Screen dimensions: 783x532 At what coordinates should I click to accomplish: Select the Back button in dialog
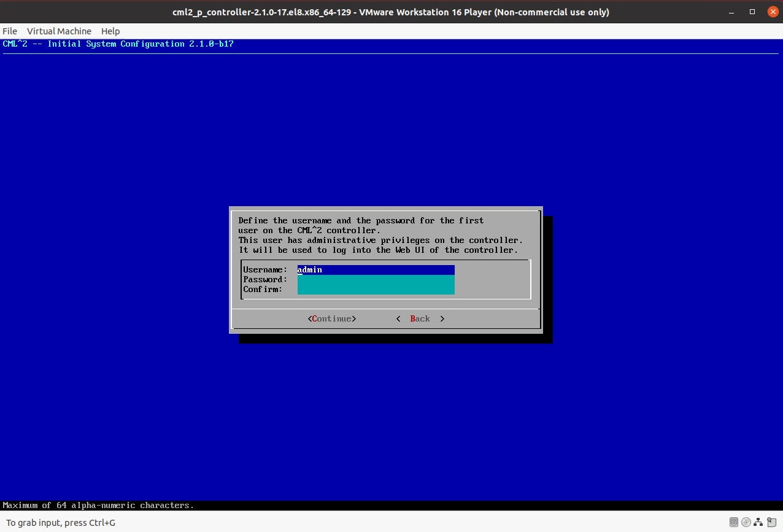(420, 318)
